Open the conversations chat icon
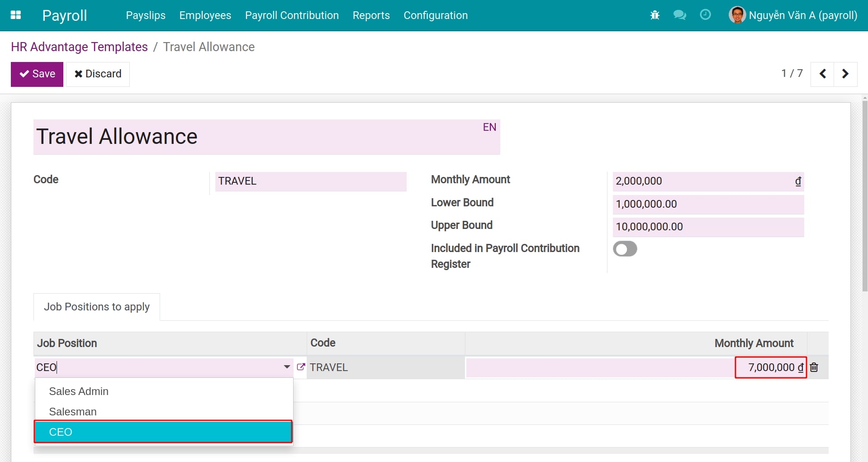The height and width of the screenshot is (462, 868). point(679,15)
